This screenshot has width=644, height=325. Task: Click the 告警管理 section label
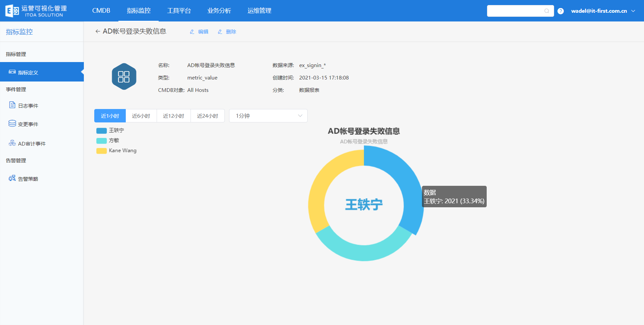tap(16, 160)
